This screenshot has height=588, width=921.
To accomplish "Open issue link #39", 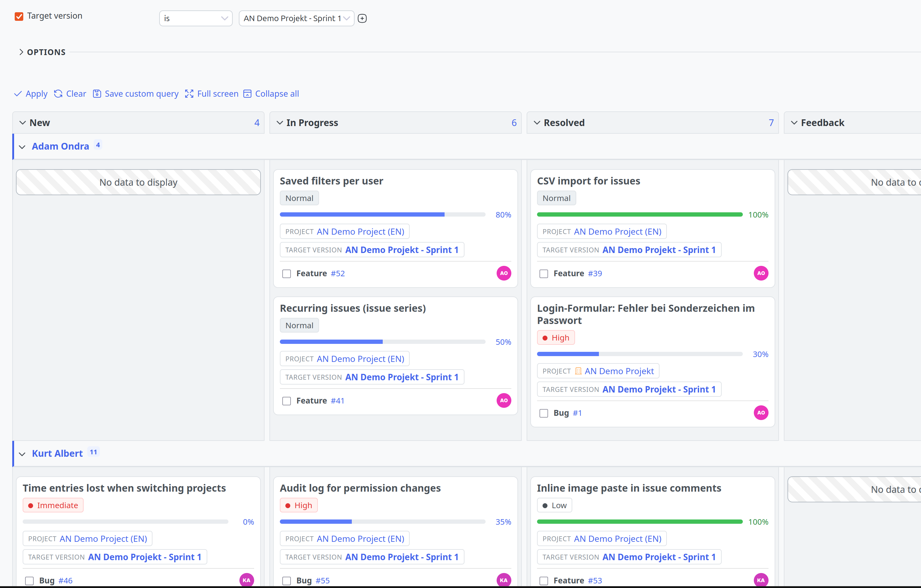I will click(x=595, y=274).
